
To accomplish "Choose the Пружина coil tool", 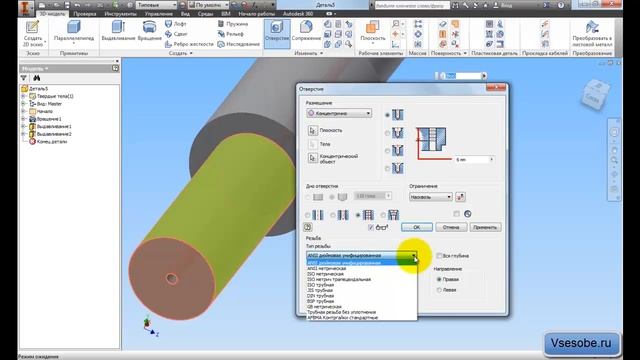I will click(x=233, y=24).
